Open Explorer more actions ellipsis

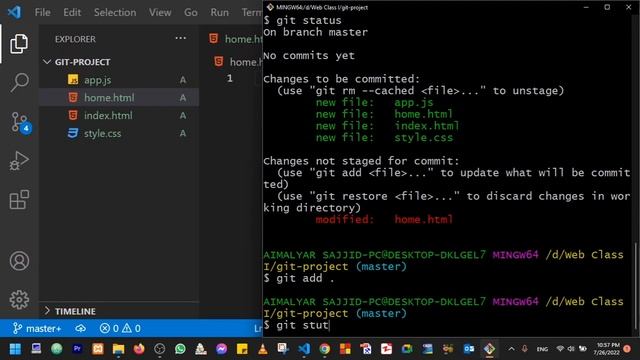[180, 38]
